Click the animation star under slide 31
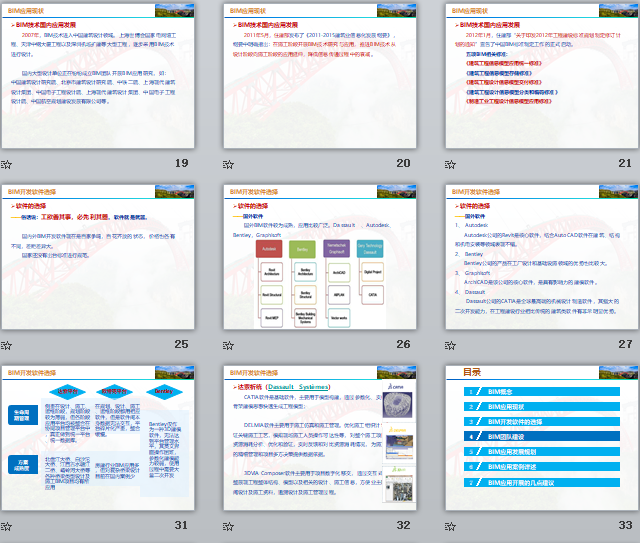Viewport: 640px width, 543px height. click(7, 526)
